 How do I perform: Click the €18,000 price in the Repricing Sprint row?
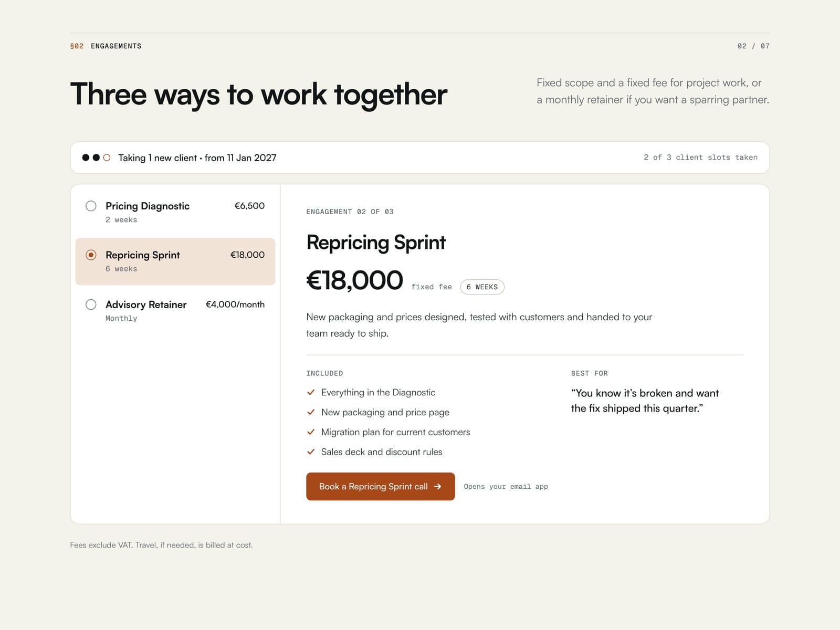pos(247,255)
